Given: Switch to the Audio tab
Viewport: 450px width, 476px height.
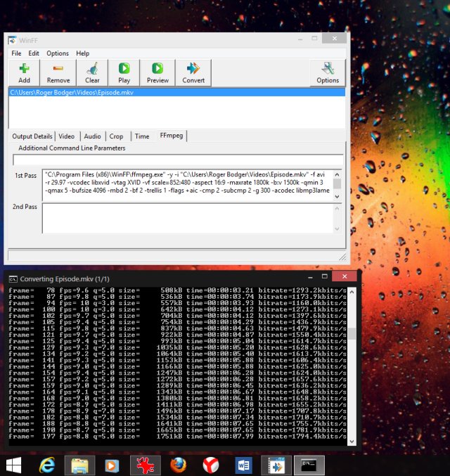Looking at the screenshot, I should [x=92, y=136].
